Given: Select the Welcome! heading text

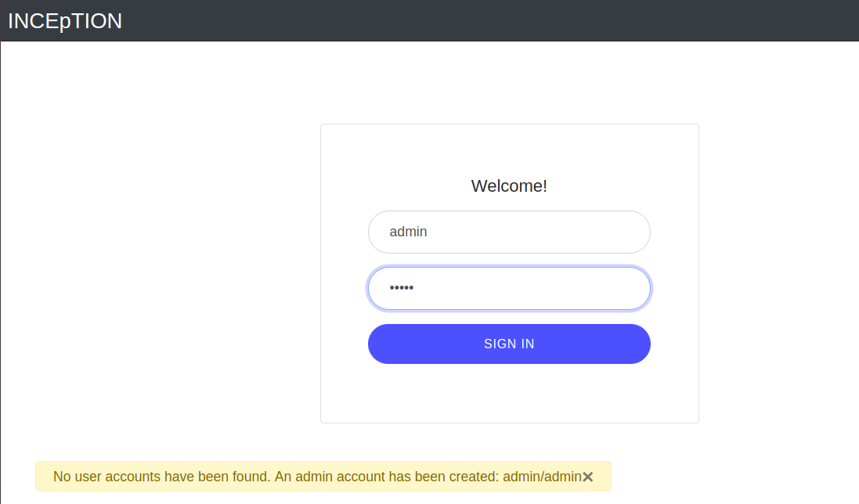Looking at the screenshot, I should [508, 185].
